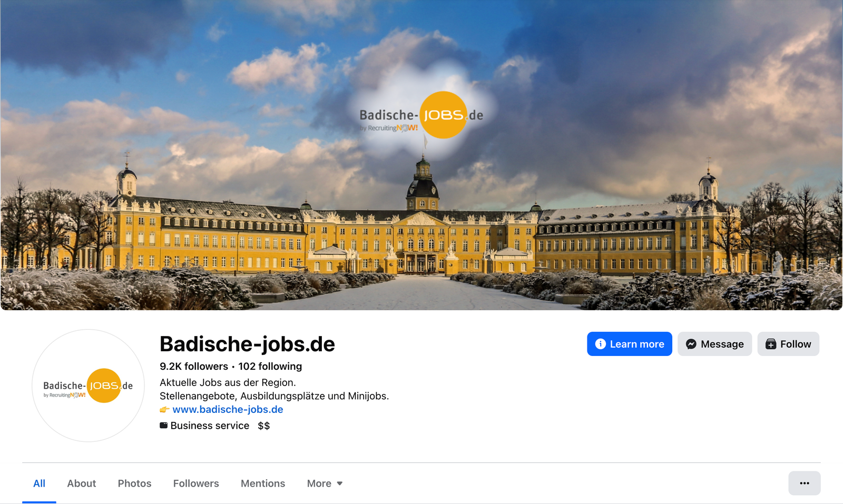The image size is (843, 504).
Task: Go to the Mentions tab
Action: tap(263, 483)
